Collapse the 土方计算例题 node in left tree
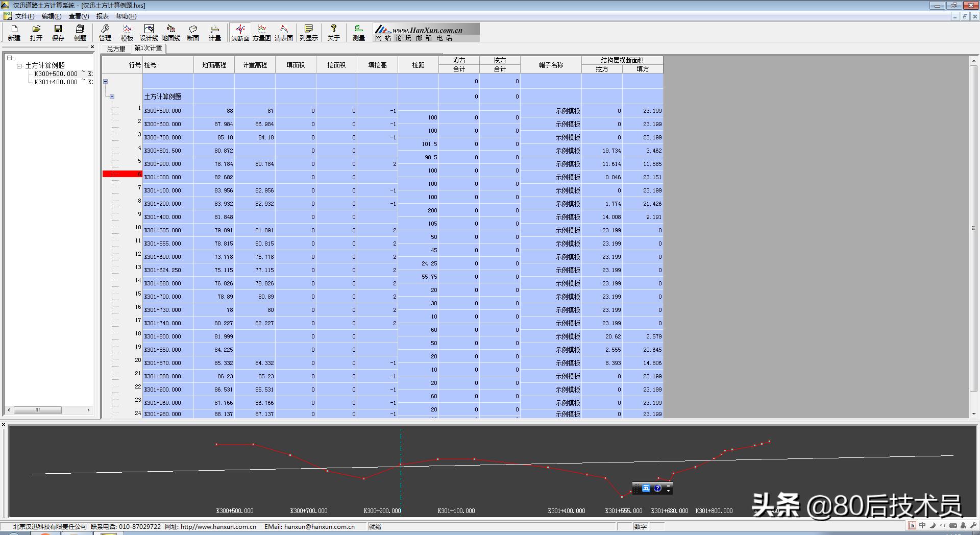The width and height of the screenshot is (980, 535). 19,65
